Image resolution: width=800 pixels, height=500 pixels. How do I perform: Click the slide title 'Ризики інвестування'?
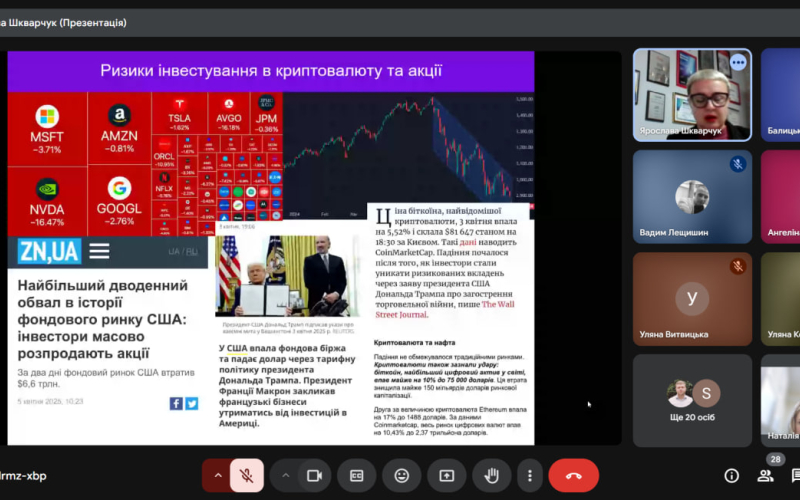click(x=271, y=70)
